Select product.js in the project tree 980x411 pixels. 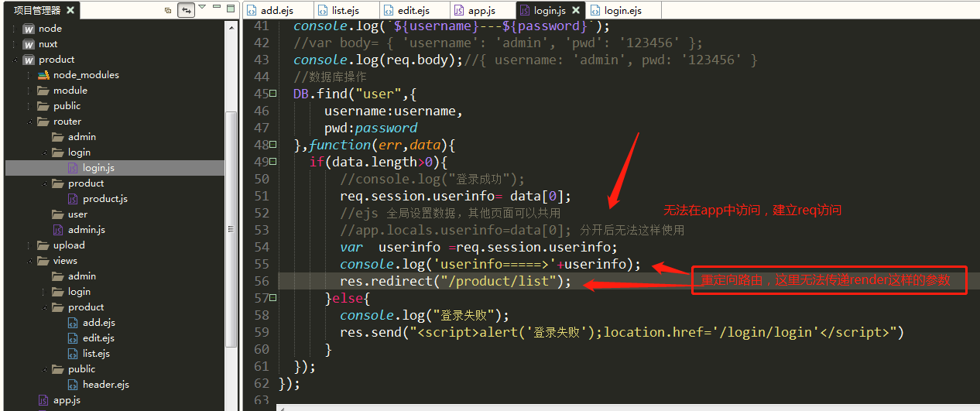pyautogui.click(x=105, y=199)
